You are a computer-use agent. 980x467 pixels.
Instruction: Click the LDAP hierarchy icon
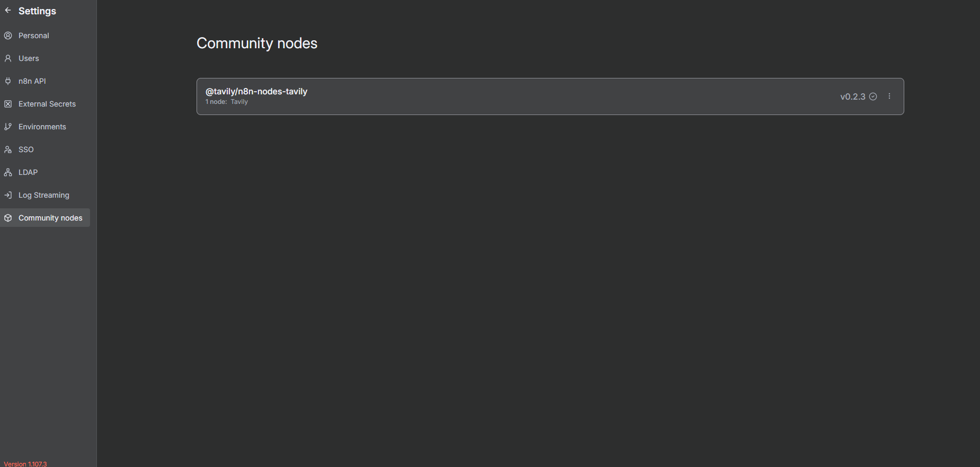point(7,172)
